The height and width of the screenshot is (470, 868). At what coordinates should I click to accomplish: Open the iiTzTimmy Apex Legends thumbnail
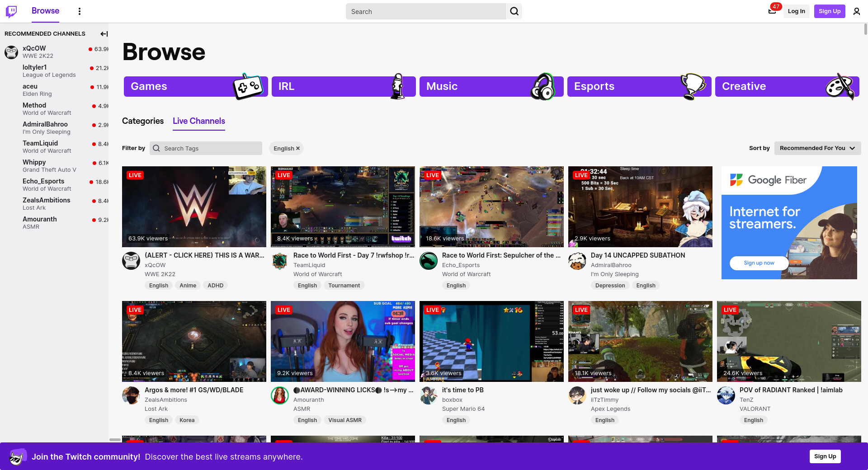pos(640,341)
